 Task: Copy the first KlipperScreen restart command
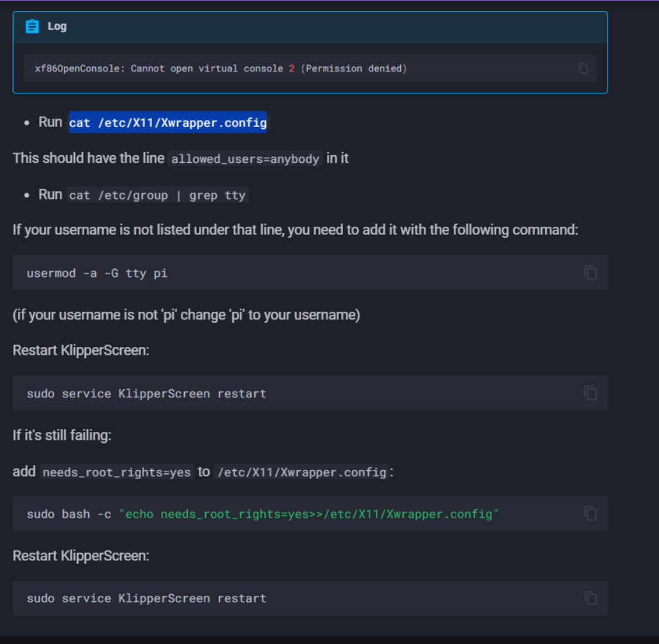click(x=590, y=393)
